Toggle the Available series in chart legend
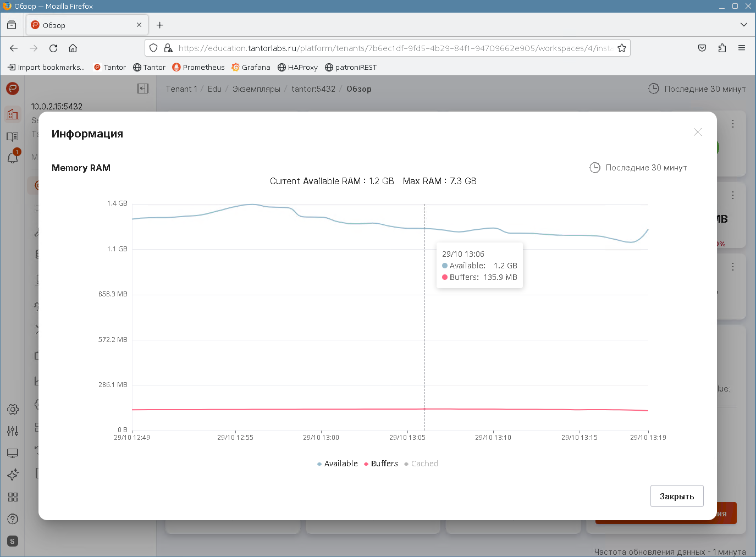 click(338, 464)
